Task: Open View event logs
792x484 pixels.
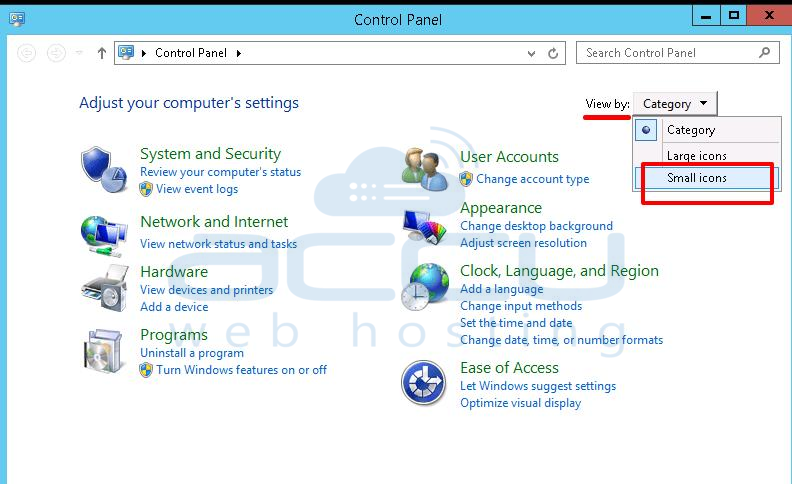Action: 196,189
